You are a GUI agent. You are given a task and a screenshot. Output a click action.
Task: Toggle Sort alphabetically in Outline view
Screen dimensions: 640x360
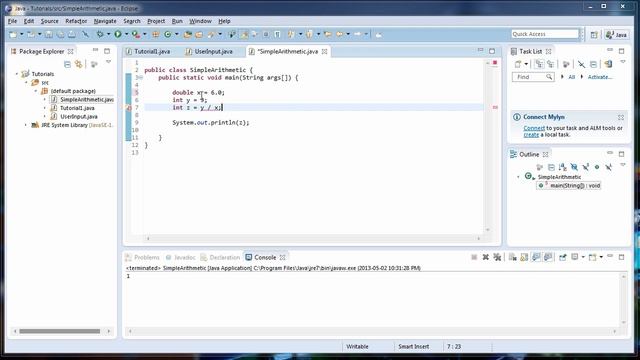point(562,167)
